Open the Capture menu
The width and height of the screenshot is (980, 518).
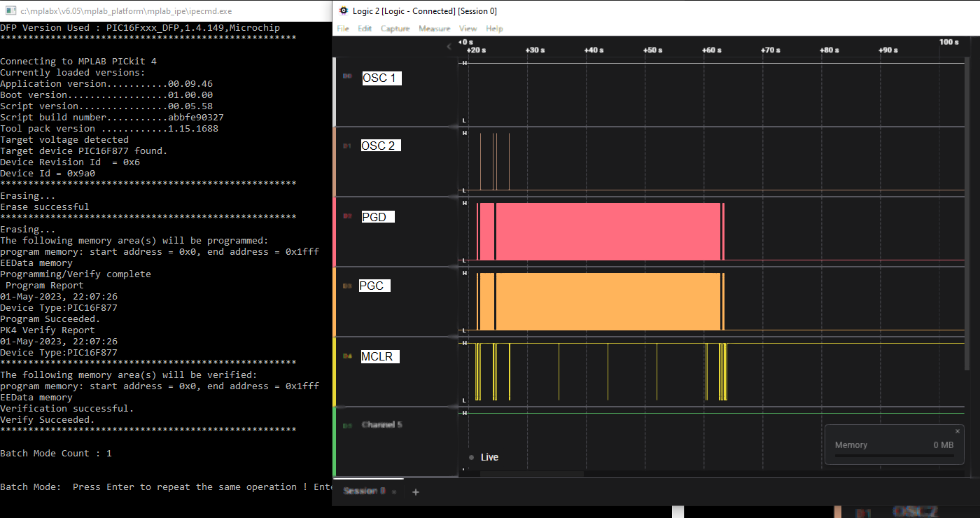[x=395, y=29]
